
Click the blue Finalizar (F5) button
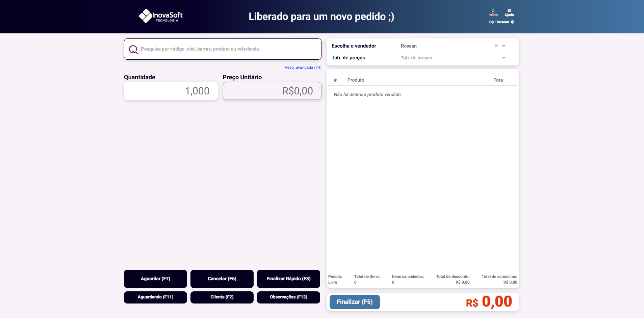click(355, 302)
